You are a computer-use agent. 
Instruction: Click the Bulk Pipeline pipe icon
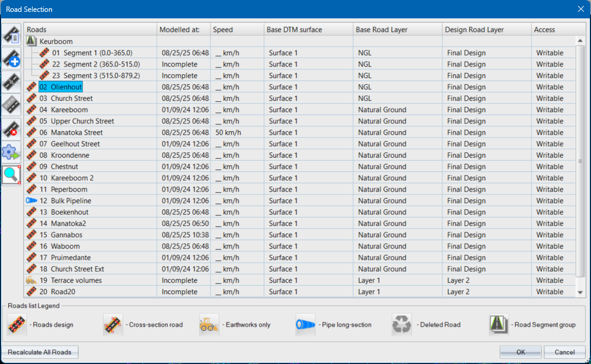pos(32,201)
